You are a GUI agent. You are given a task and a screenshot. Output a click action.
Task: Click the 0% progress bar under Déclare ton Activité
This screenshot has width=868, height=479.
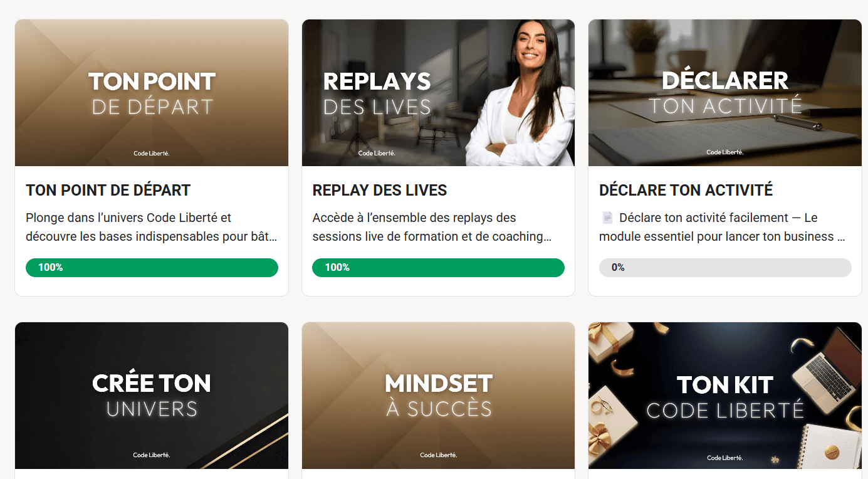click(725, 268)
